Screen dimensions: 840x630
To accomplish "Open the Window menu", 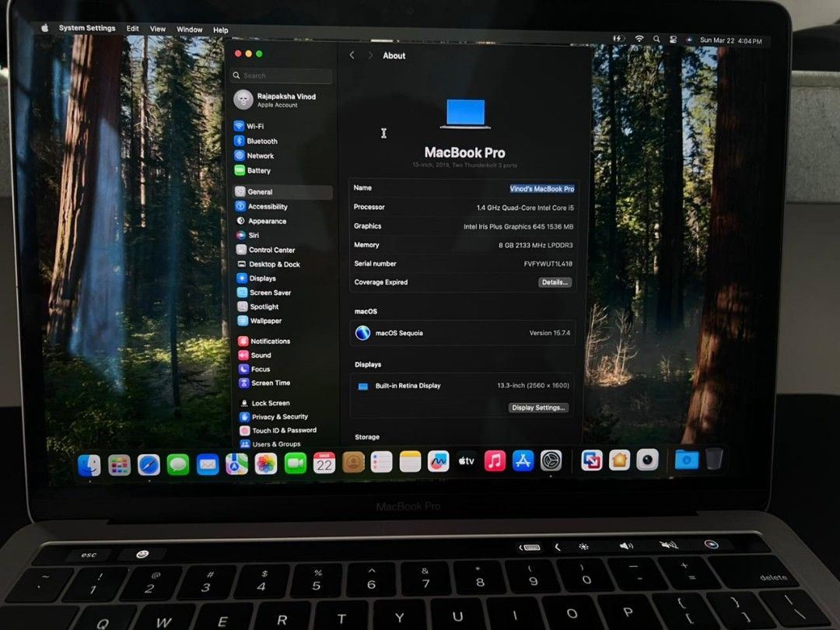I will pos(189,30).
